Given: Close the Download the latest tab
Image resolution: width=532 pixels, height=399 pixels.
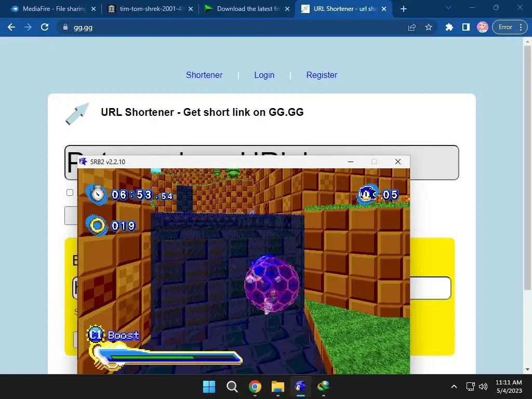Looking at the screenshot, I should 287,9.
